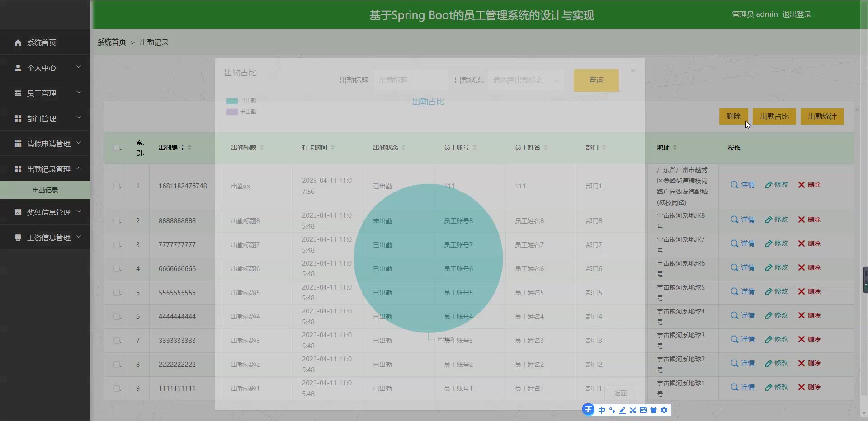This screenshot has width=868, height=421.
Task: Select the 出勤记录 submenu item
Action: click(45, 190)
